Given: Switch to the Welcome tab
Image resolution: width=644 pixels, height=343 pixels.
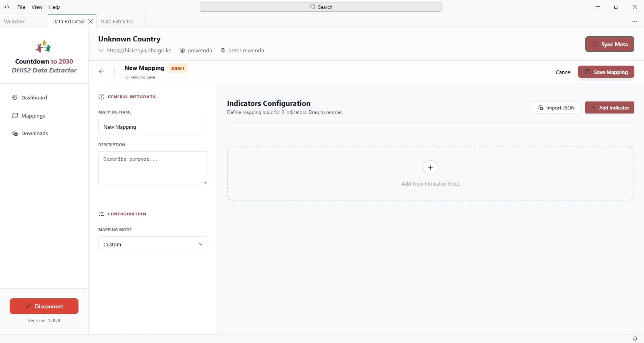Looking at the screenshot, I should 15,21.
